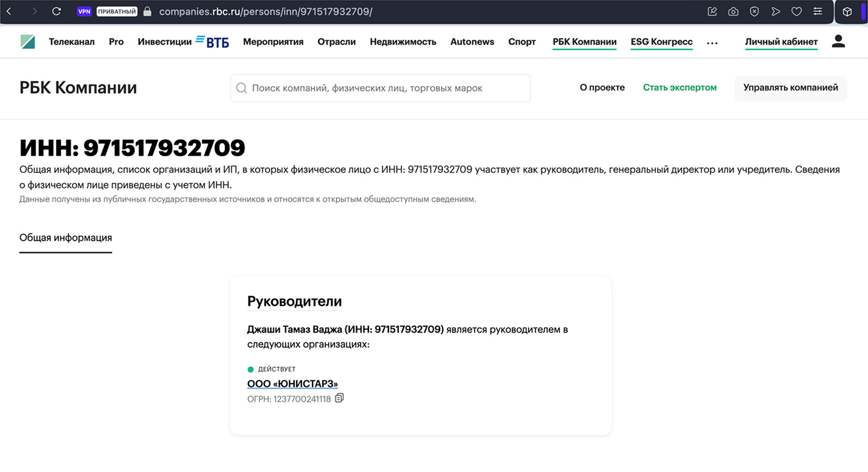Click the heart bookmark icon
This screenshot has width=868, height=472.
(796, 11)
